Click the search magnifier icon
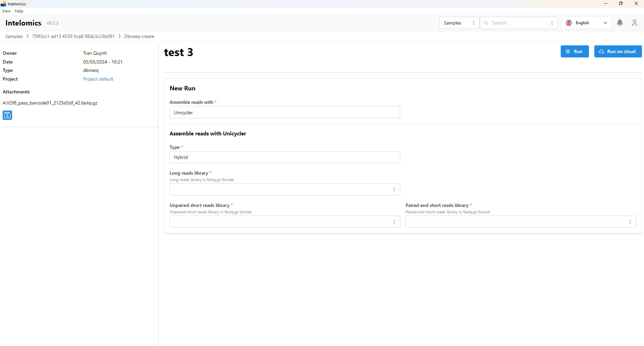Image resolution: width=644 pixels, height=346 pixels. [486, 23]
